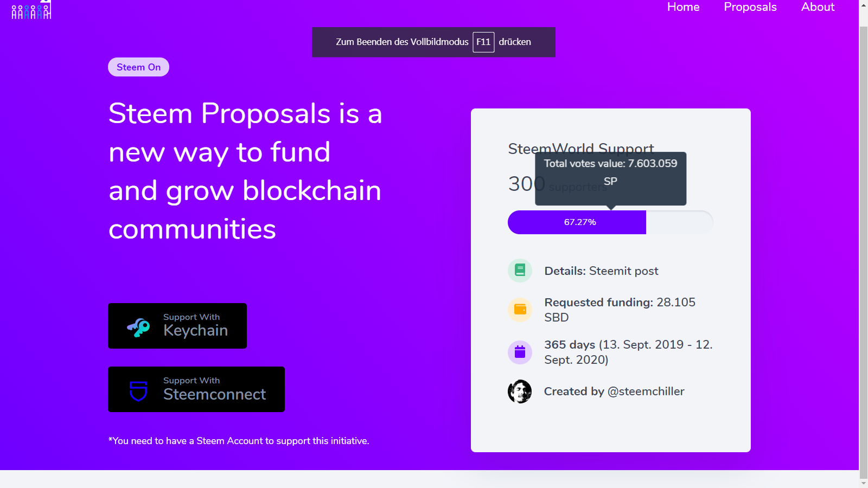The width and height of the screenshot is (868, 488).
Task: Click the Steem Proposals logo icon
Action: tap(31, 11)
